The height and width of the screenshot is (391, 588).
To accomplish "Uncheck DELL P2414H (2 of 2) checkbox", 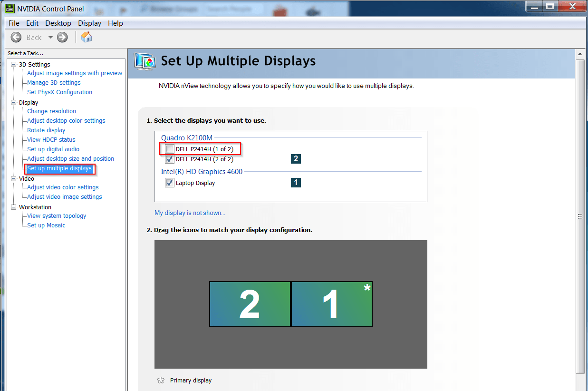I will click(x=170, y=159).
